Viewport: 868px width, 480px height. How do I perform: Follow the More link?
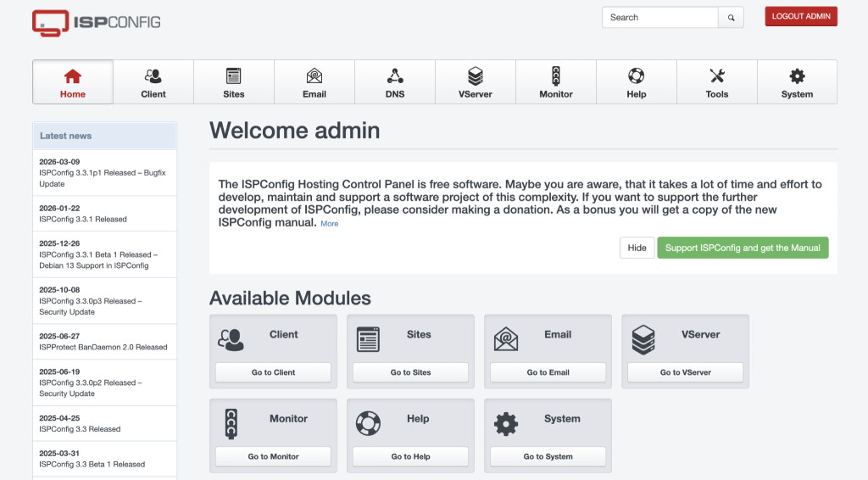point(330,224)
